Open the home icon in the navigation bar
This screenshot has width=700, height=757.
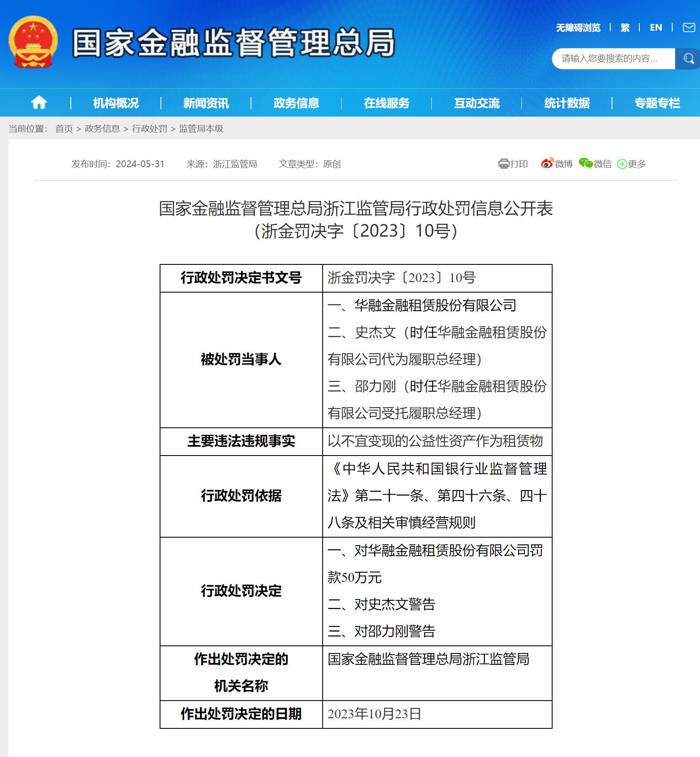click(x=39, y=102)
